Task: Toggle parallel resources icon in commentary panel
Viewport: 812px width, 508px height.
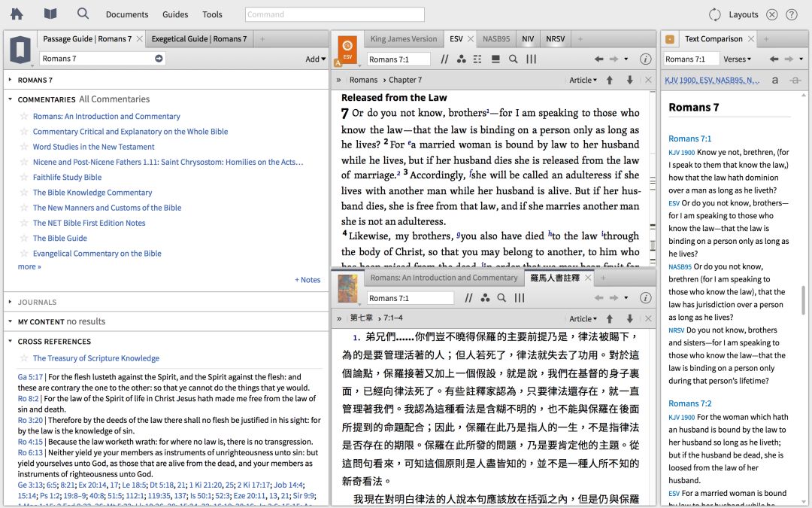Action: tap(468, 297)
